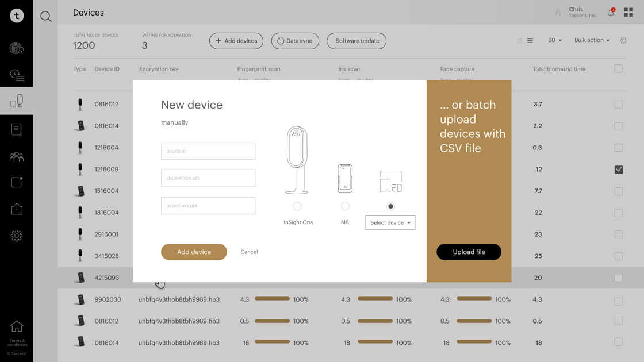Open the Devices section in the sidebar
Viewport: 644px width, 362px height.
(17, 102)
